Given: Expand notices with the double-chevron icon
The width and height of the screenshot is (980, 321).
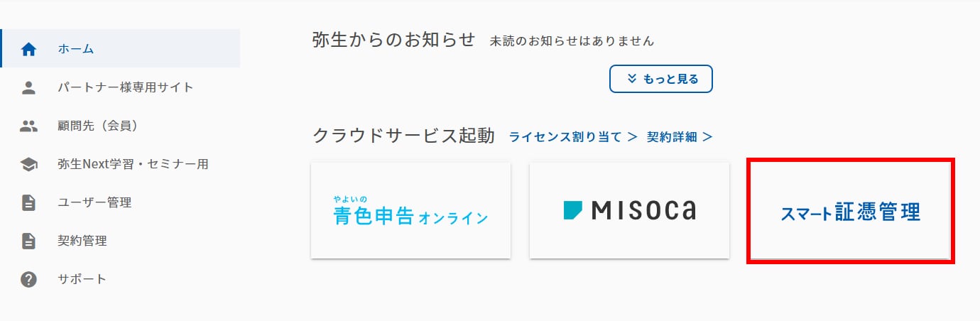Looking at the screenshot, I should (x=632, y=79).
